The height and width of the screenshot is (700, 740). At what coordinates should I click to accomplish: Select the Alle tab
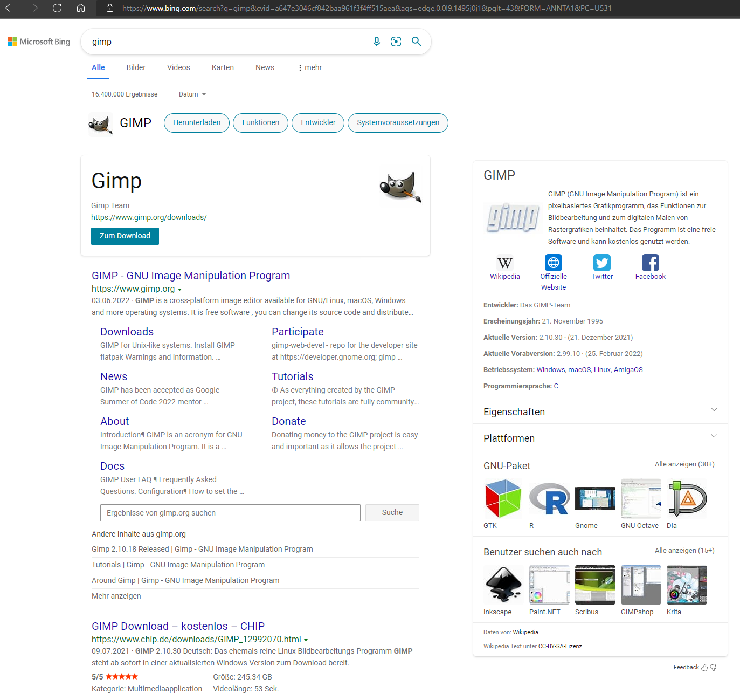tap(98, 67)
